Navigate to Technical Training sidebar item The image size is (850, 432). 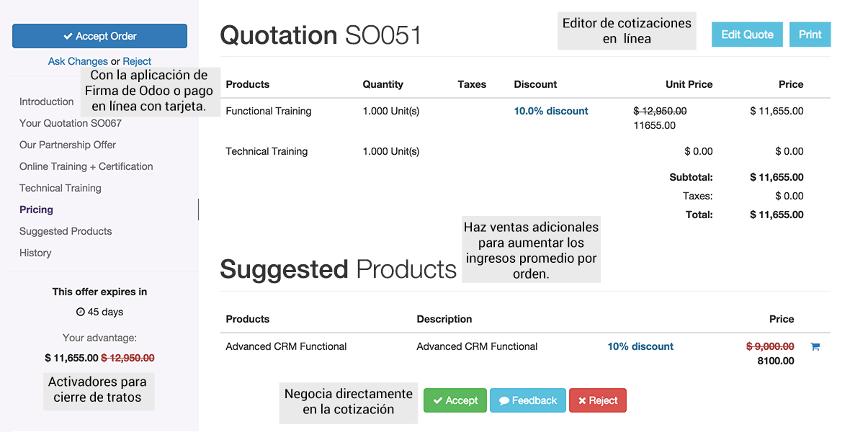click(x=60, y=188)
